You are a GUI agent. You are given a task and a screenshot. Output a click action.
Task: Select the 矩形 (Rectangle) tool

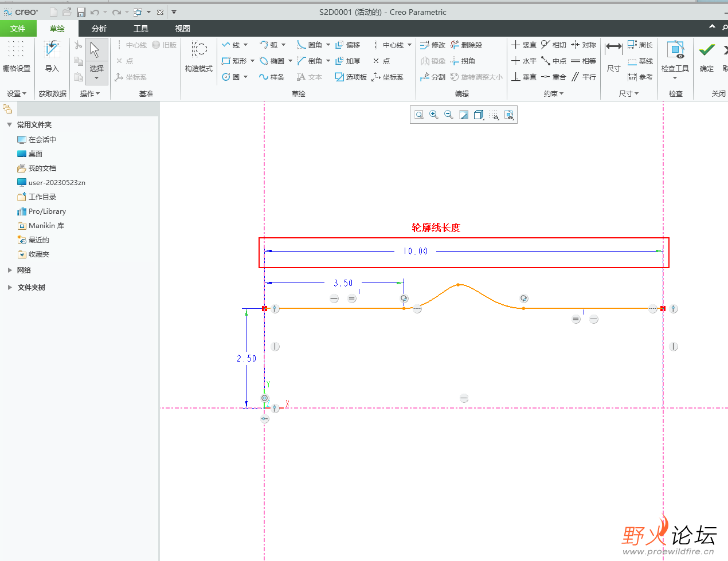[234, 61]
